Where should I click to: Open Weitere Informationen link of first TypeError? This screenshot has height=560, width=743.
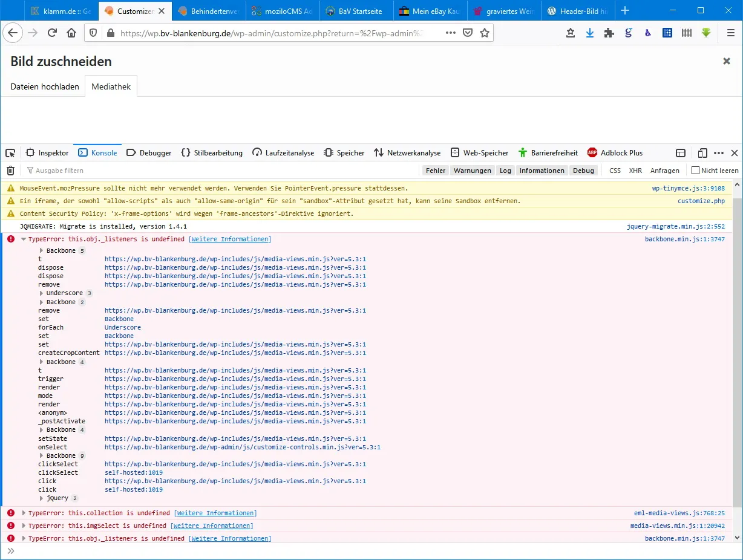point(230,239)
